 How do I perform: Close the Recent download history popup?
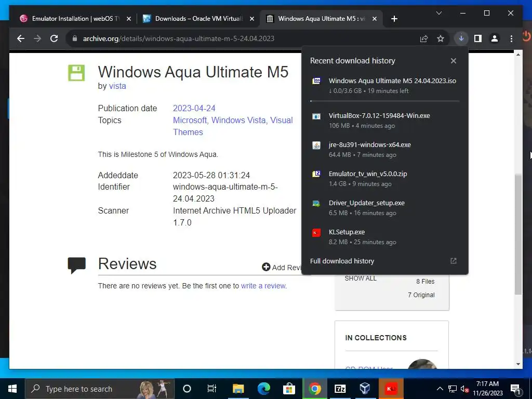tap(453, 61)
